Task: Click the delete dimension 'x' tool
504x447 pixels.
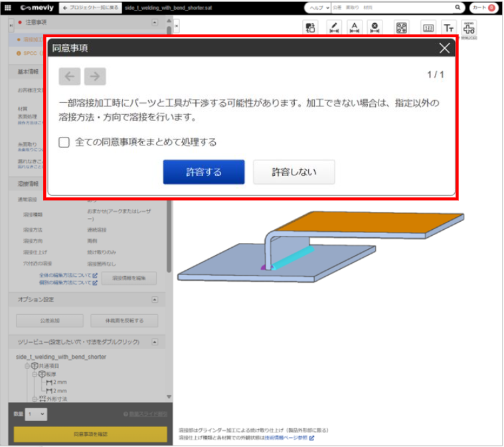Action: [375, 28]
